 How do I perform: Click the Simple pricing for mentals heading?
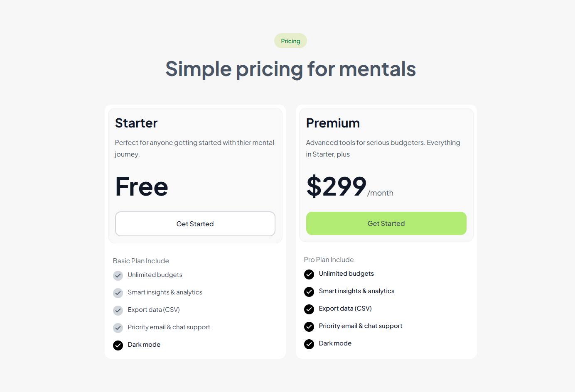(290, 69)
